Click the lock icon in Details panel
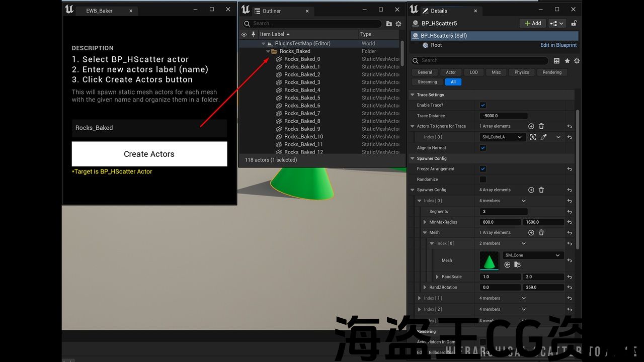 [574, 23]
